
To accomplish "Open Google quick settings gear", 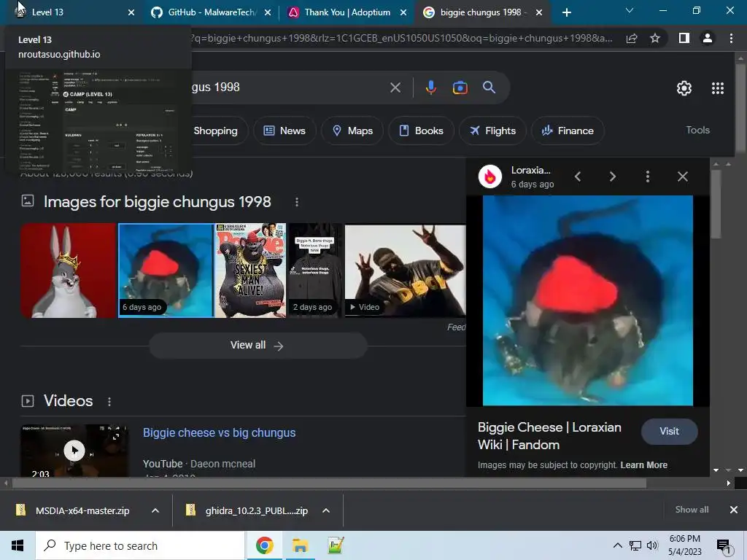I will point(684,88).
